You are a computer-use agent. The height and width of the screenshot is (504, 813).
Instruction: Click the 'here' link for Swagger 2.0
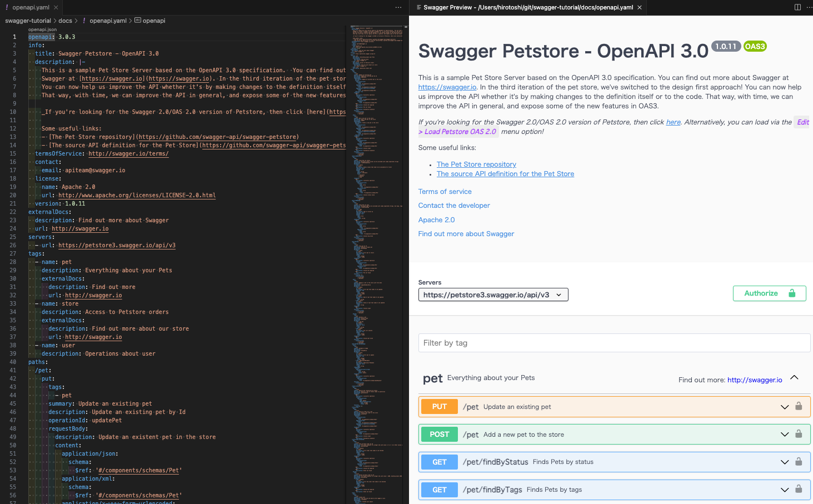pyautogui.click(x=673, y=122)
